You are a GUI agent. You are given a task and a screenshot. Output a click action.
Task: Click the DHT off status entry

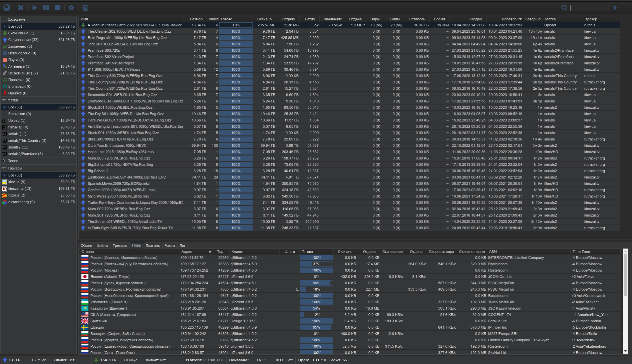pyautogui.click(x=284, y=360)
